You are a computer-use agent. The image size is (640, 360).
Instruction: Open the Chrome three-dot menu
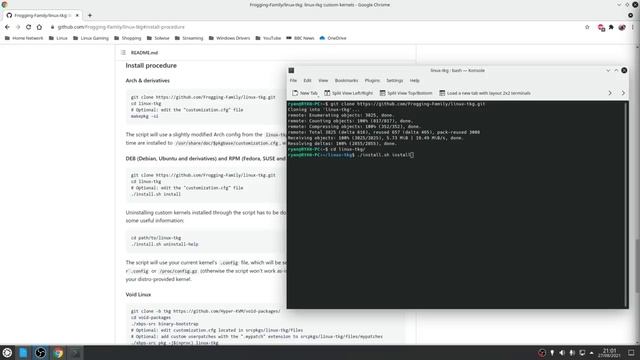[x=633, y=27]
